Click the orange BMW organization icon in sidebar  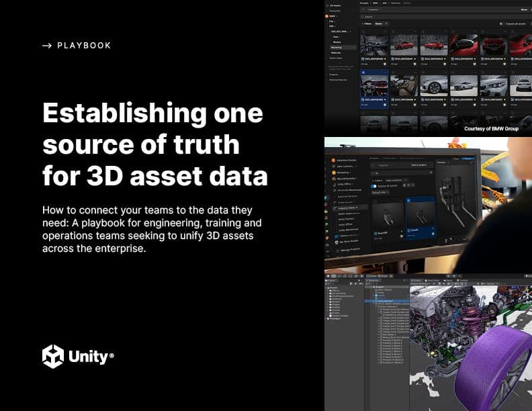[x=326, y=16]
